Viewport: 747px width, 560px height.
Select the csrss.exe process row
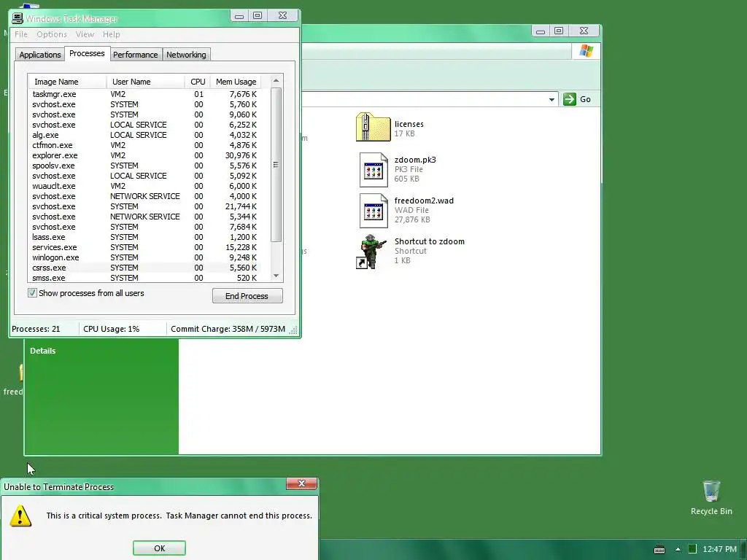tap(145, 268)
